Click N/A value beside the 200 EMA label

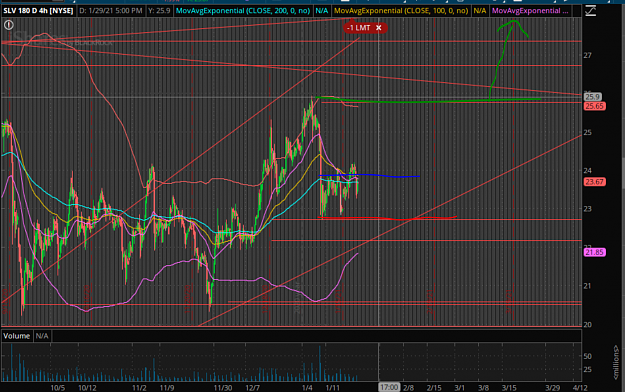point(322,11)
